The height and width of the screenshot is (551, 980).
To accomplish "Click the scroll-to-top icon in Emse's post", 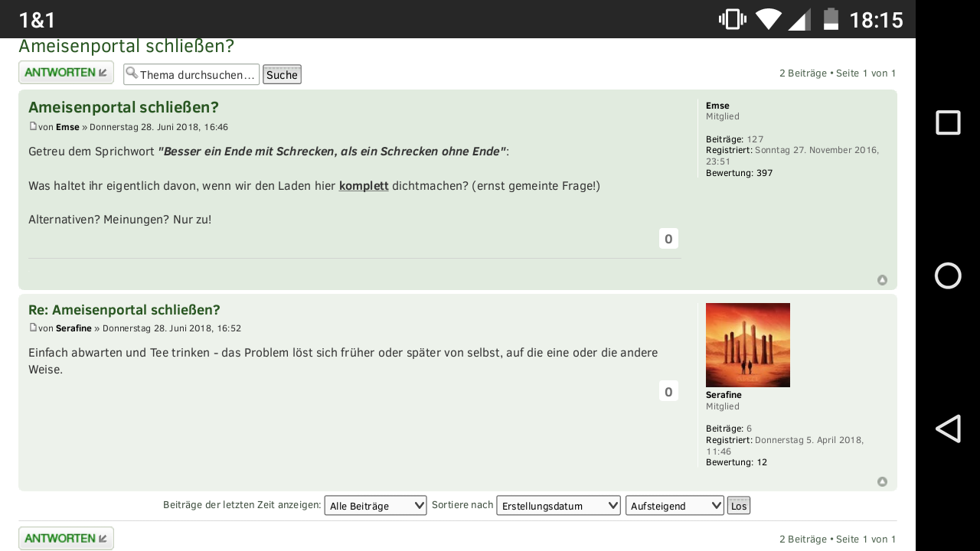I will (x=882, y=280).
